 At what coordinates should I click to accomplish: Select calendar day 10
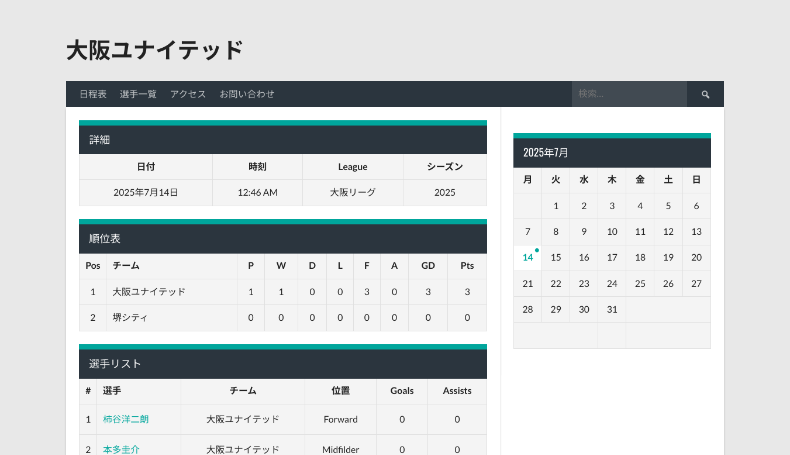coord(612,232)
